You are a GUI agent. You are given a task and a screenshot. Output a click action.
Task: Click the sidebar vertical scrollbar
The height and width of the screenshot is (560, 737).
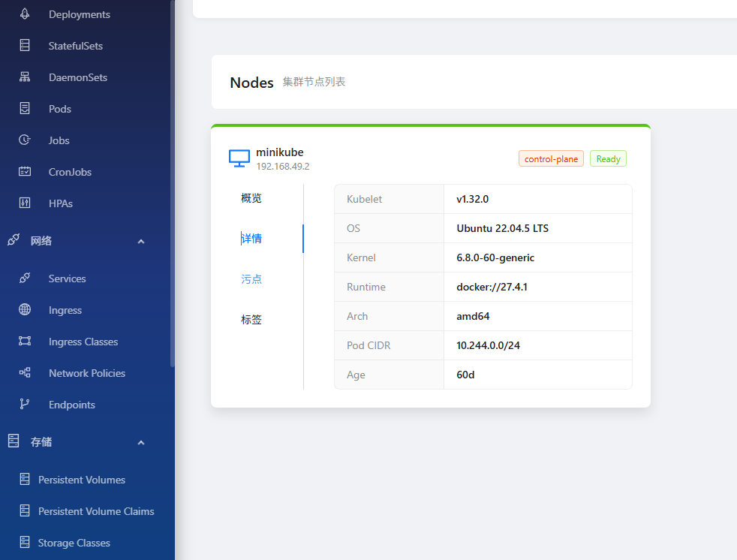coord(173,183)
